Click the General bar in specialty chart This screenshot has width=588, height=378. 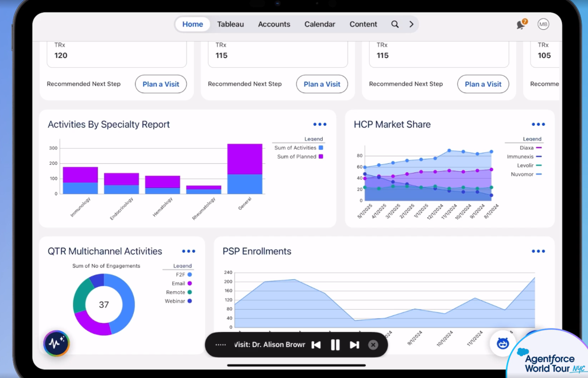point(245,169)
